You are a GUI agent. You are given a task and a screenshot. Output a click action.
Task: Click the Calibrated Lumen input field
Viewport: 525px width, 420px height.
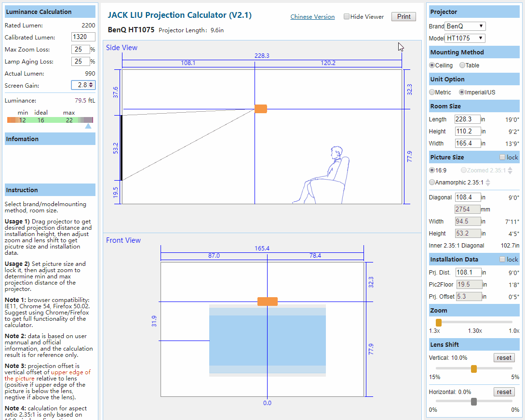click(83, 37)
